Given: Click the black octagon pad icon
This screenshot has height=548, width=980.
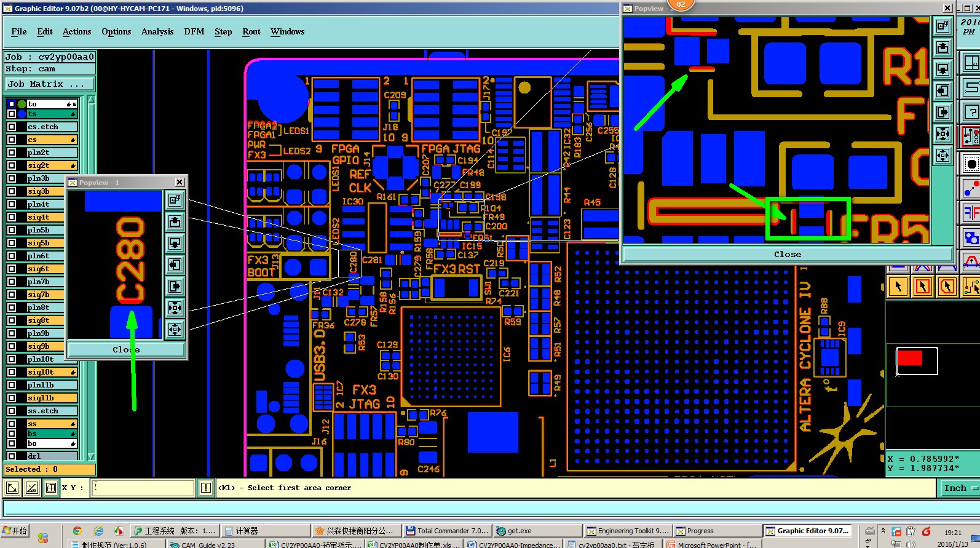Looking at the screenshot, I should [x=971, y=164].
